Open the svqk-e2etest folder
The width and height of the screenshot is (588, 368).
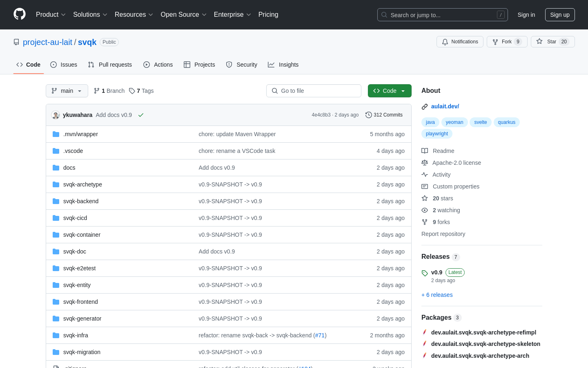tap(79, 268)
